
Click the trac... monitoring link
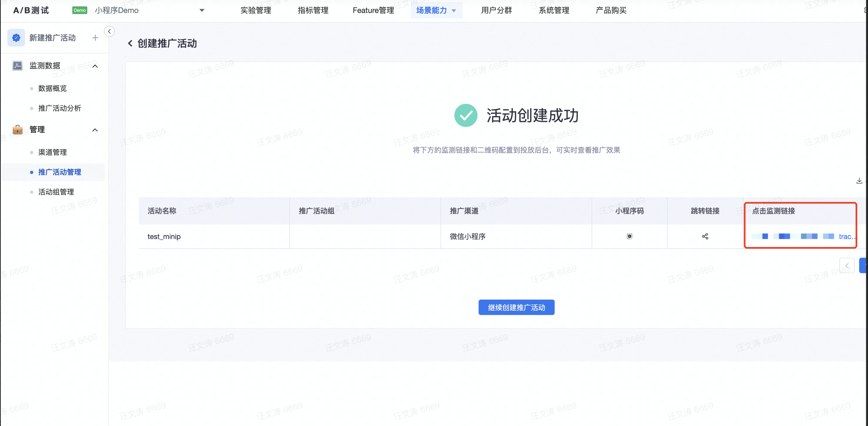(847, 236)
